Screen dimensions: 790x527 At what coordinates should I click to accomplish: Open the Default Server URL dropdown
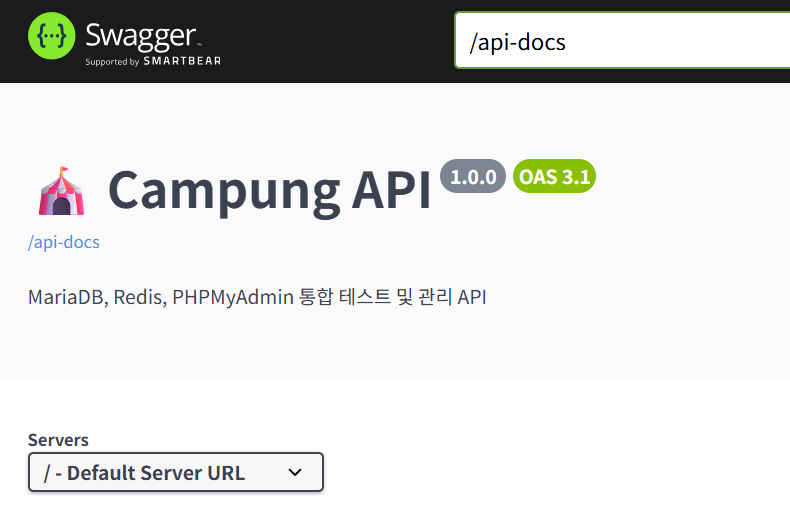click(x=176, y=472)
